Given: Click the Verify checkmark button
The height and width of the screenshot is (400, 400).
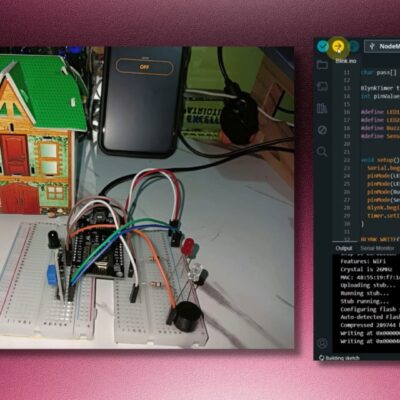Looking at the screenshot, I should coord(322,46).
